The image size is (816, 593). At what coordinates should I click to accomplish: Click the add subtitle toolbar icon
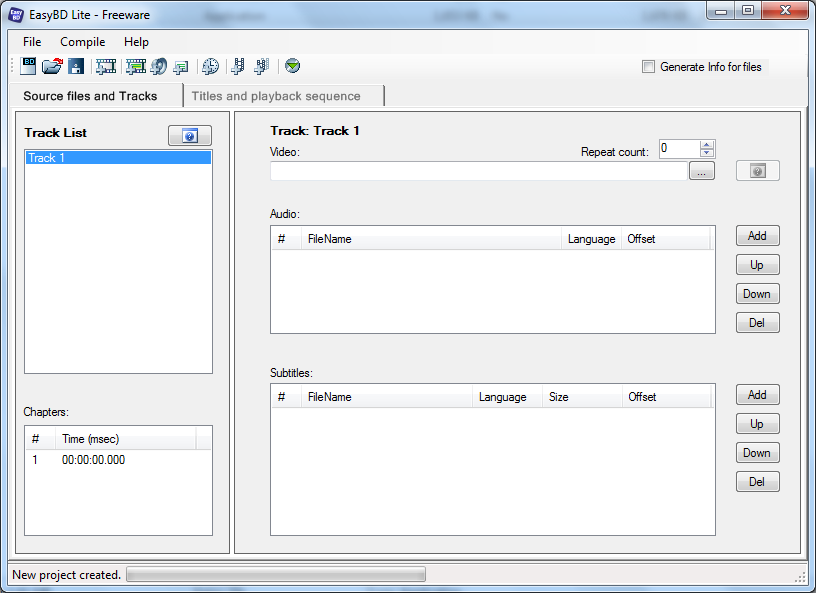[181, 66]
